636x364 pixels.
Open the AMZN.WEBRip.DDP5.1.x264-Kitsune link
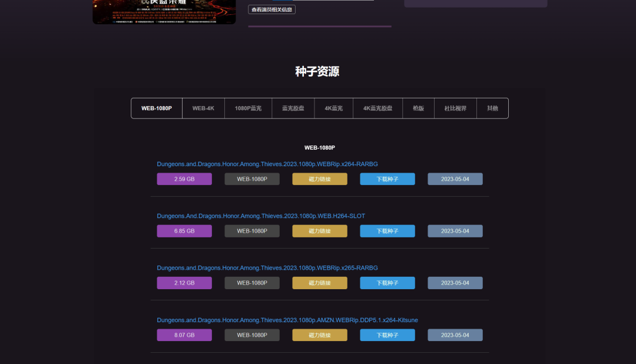[x=287, y=320]
